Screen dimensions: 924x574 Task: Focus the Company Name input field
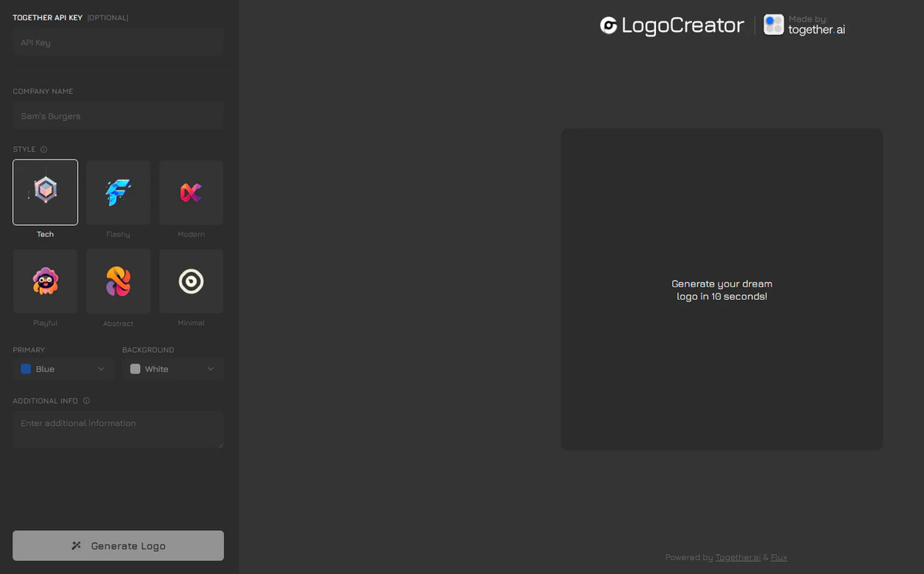(118, 116)
